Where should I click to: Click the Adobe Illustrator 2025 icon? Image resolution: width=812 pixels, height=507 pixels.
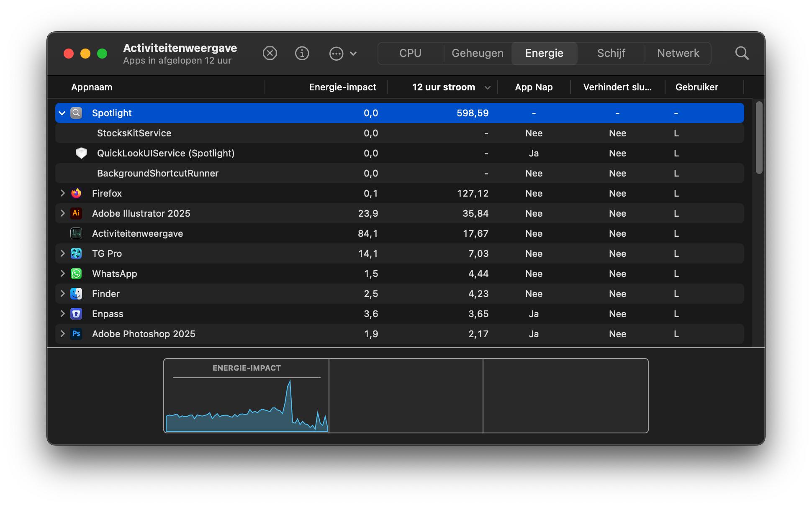76,213
